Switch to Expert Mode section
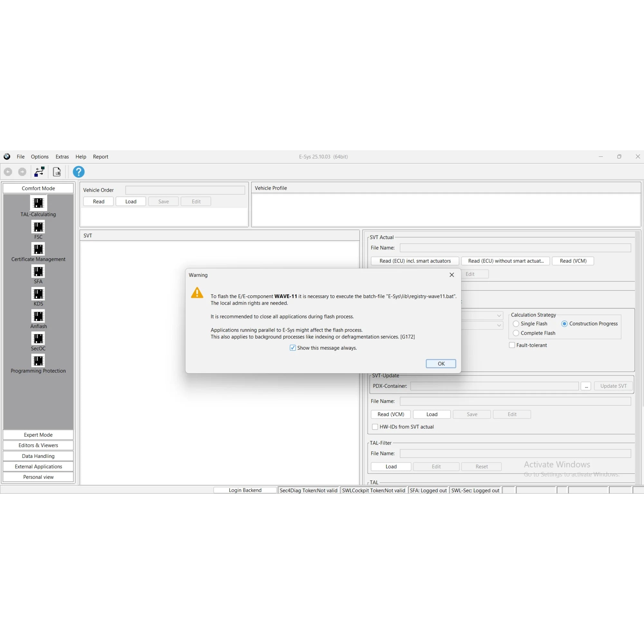Viewport: 644px width, 644px height. [x=38, y=435]
